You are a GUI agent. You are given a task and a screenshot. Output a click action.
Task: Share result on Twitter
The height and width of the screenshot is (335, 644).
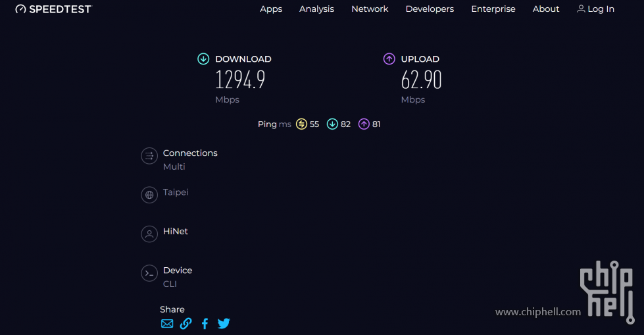(x=224, y=324)
